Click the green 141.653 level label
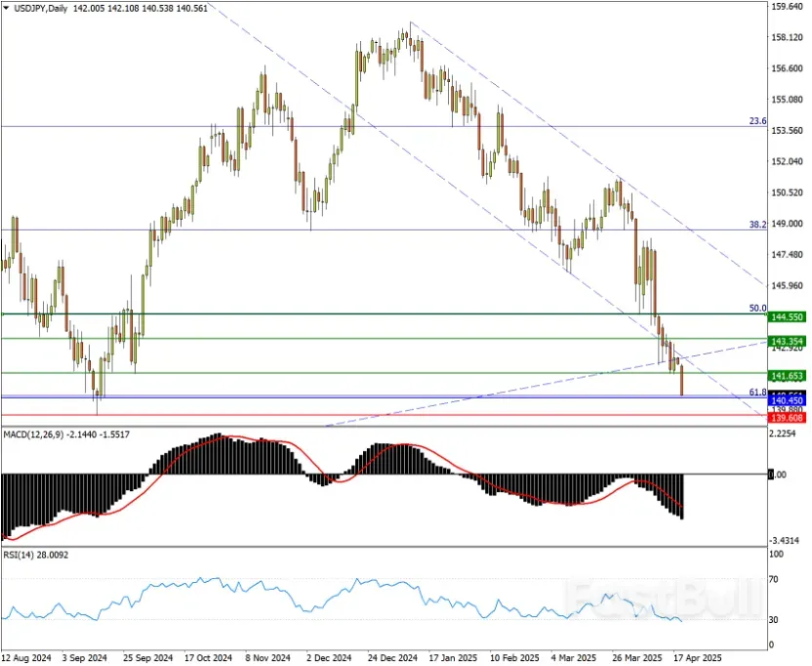This screenshot has height=666, width=812. (x=787, y=375)
